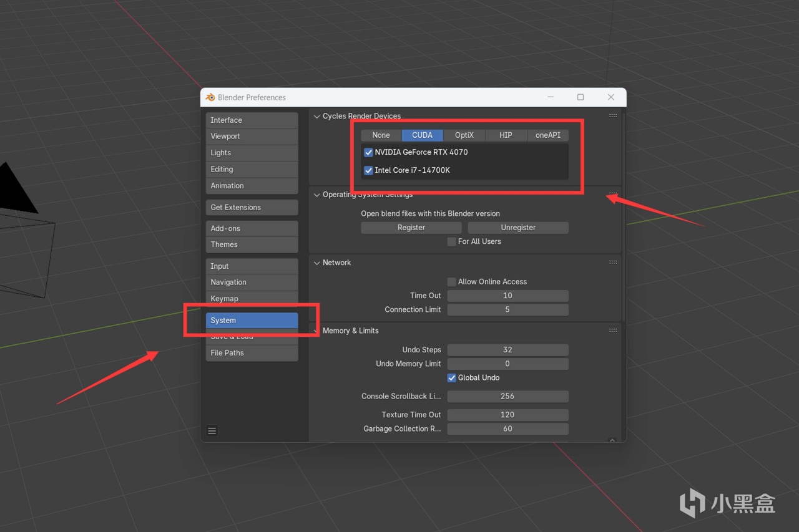Click the Memory & Limits panel grip
The height and width of the screenshot is (532, 799).
tap(613, 330)
